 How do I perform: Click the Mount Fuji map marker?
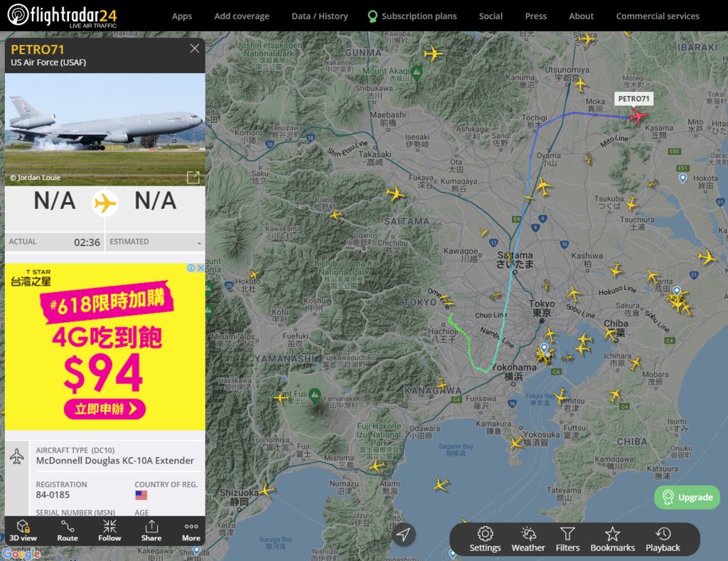pos(314,395)
